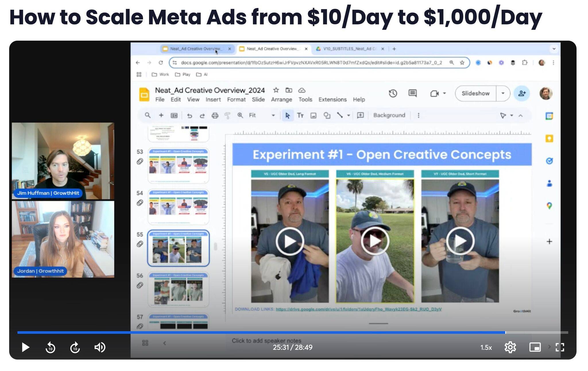Click the Slideshow button

(x=475, y=93)
